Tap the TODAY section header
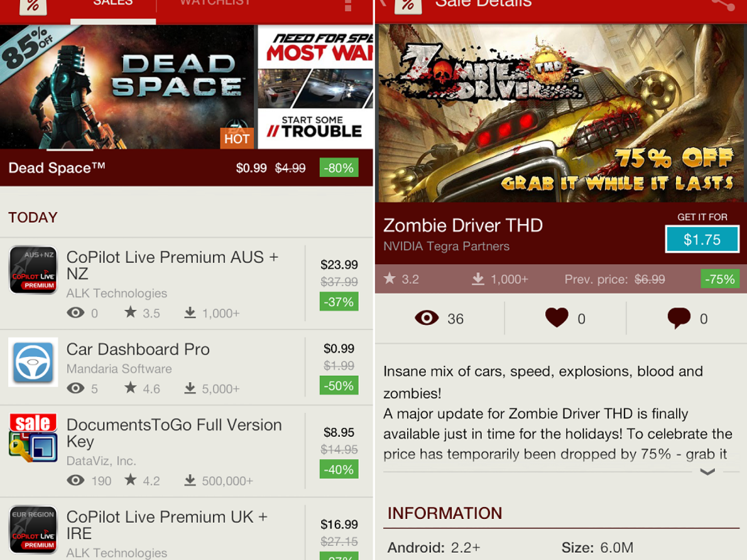Viewport: 747px width, 560px height. [33, 217]
